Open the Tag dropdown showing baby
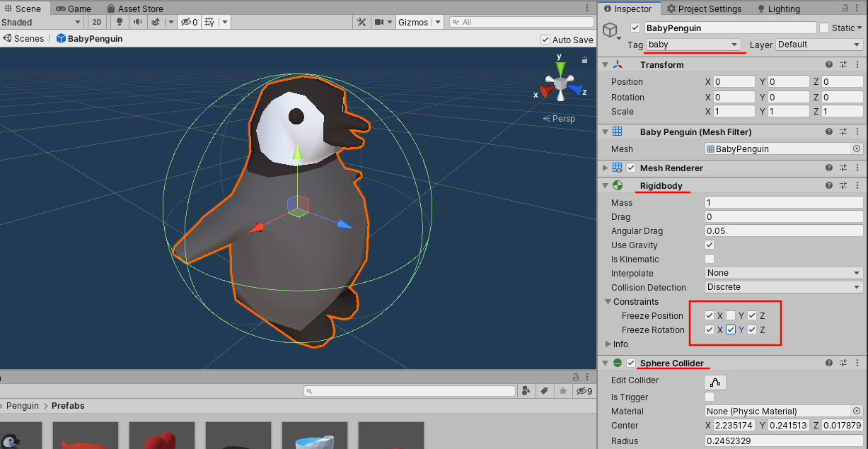The image size is (868, 449). 693,45
